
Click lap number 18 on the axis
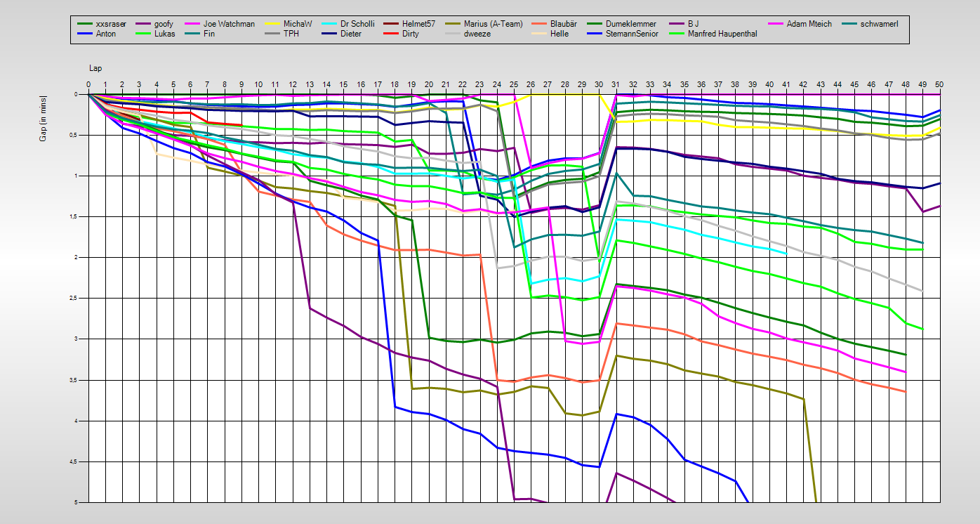[x=395, y=84]
